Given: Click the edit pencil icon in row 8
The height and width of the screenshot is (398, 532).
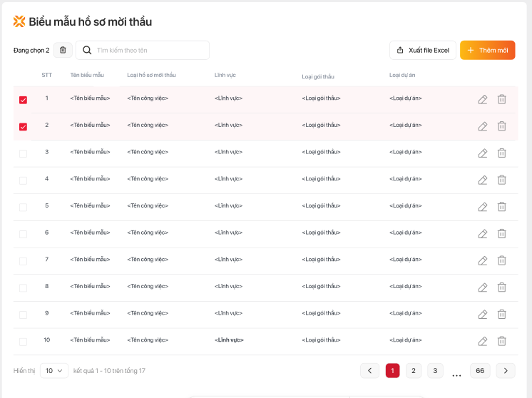Looking at the screenshot, I should [x=483, y=287].
